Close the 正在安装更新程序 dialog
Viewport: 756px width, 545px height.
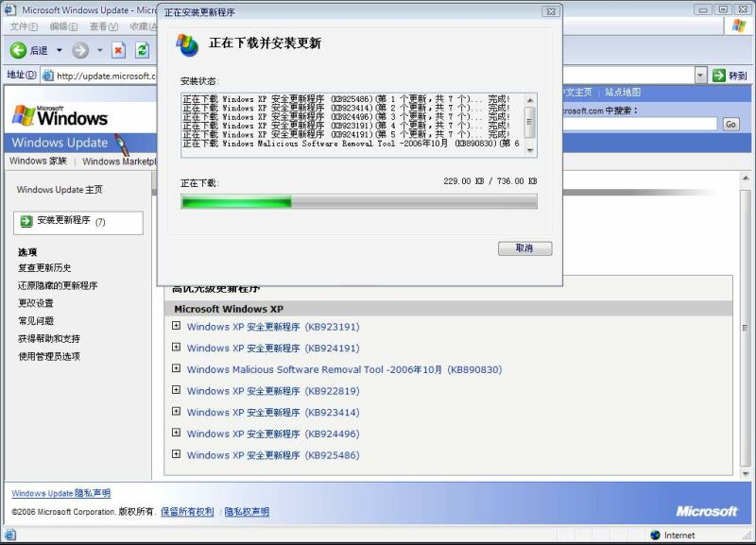coord(551,11)
